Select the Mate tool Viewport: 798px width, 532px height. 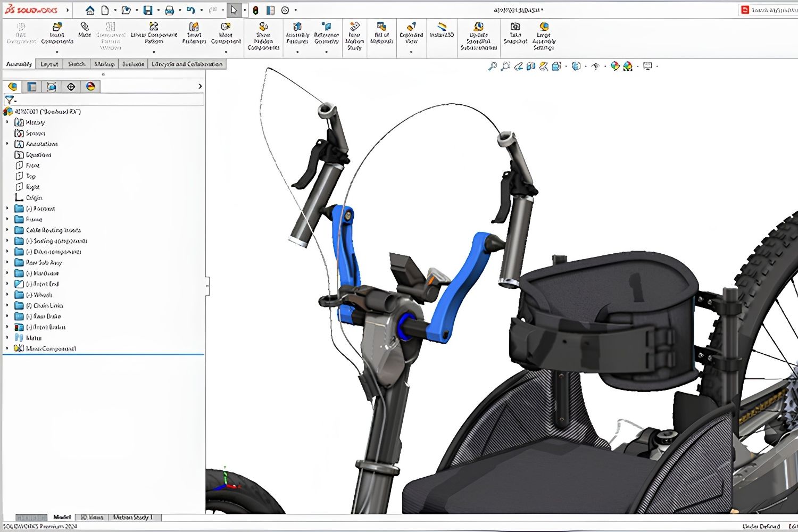point(84,30)
